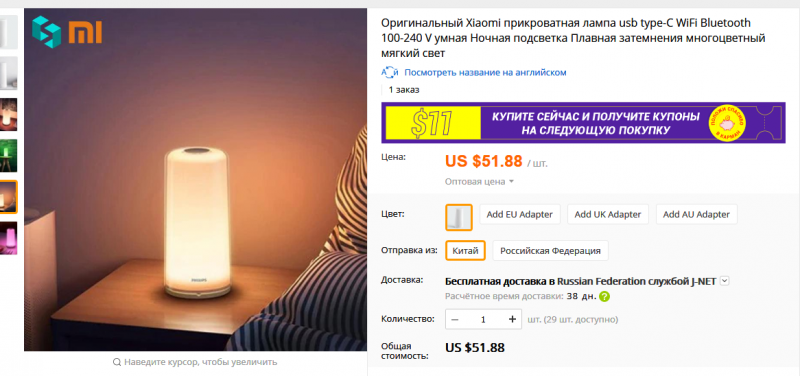Click the piggy bank coupon badge
Screen dimensions: 800x376
pyautogui.click(x=728, y=123)
